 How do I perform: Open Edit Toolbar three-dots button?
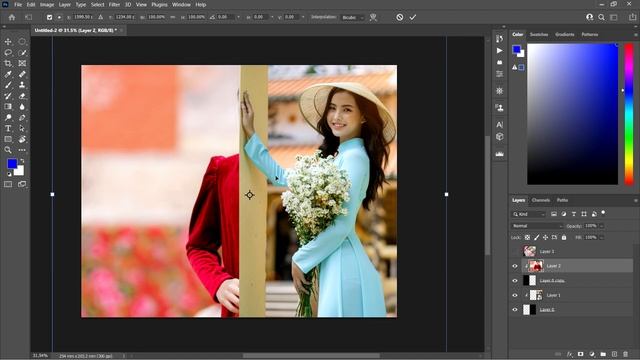pyautogui.click(x=22, y=150)
